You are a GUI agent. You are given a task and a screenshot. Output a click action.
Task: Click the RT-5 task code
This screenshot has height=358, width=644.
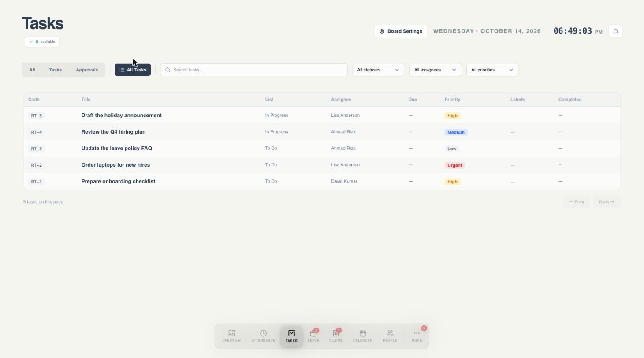pos(37,116)
